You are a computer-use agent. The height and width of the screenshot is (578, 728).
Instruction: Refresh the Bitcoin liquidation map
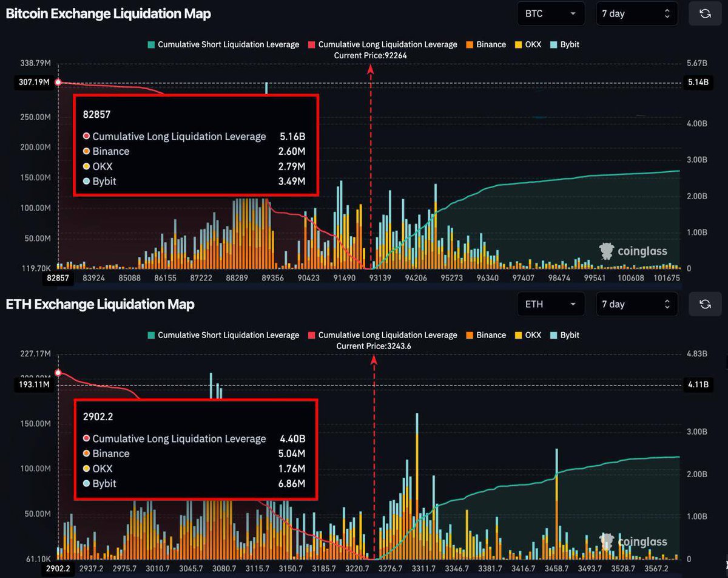pyautogui.click(x=705, y=13)
